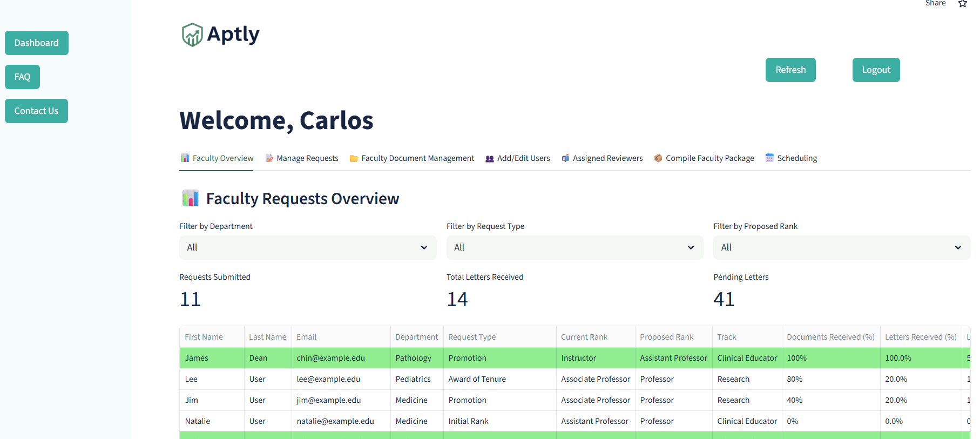The height and width of the screenshot is (439, 980).
Task: Click the star favorite icon near Share
Action: point(962,4)
